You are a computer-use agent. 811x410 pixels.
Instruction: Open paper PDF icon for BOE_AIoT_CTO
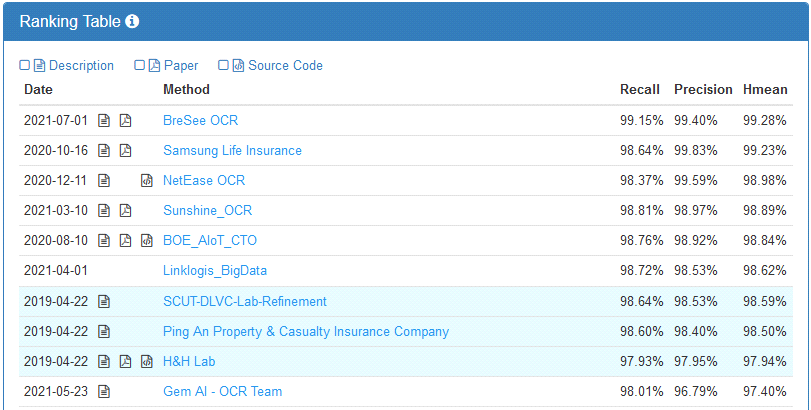[x=125, y=240]
